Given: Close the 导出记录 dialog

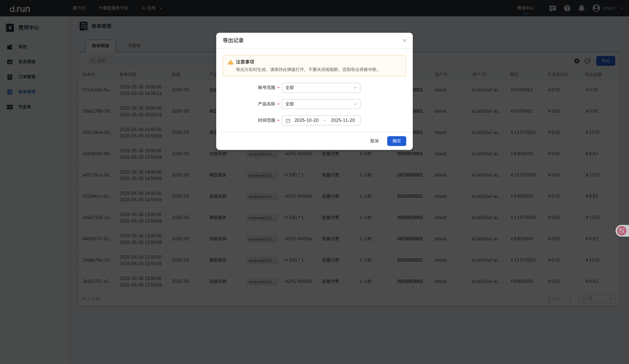Looking at the screenshot, I should pos(405,41).
